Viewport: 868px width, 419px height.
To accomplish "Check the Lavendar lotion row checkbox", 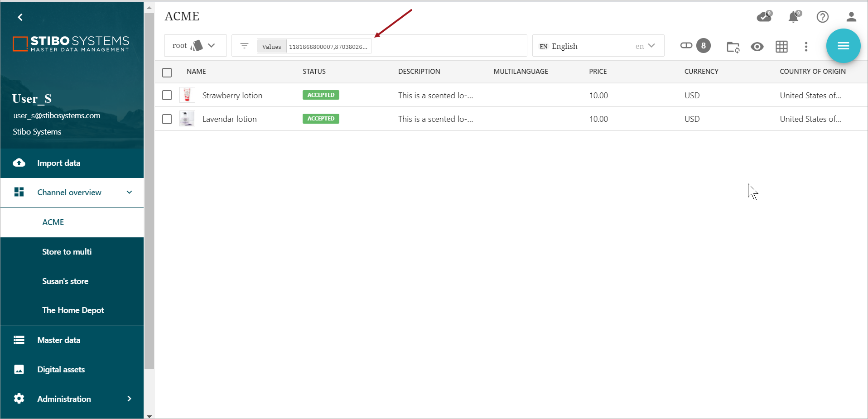I will pyautogui.click(x=167, y=119).
